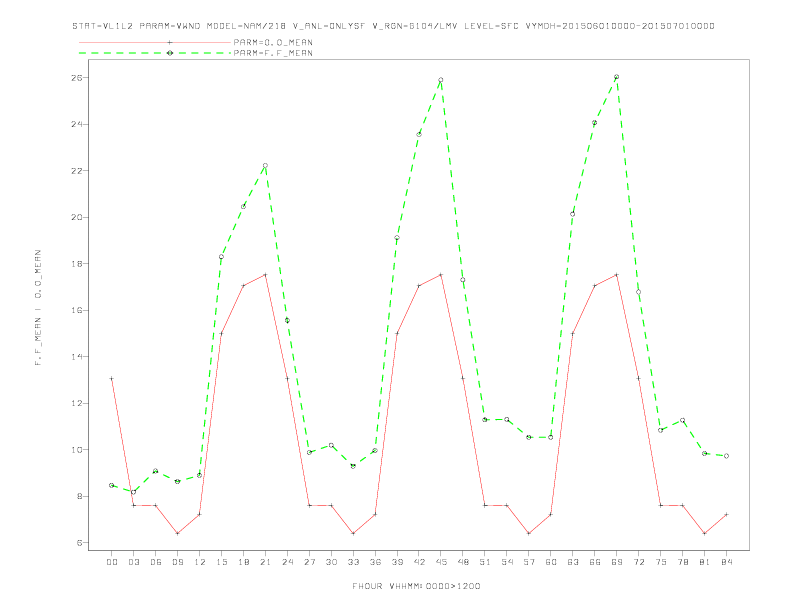The height and width of the screenshot is (612, 792).
Task: Click y-axis tick label 10
Action: 77,449
